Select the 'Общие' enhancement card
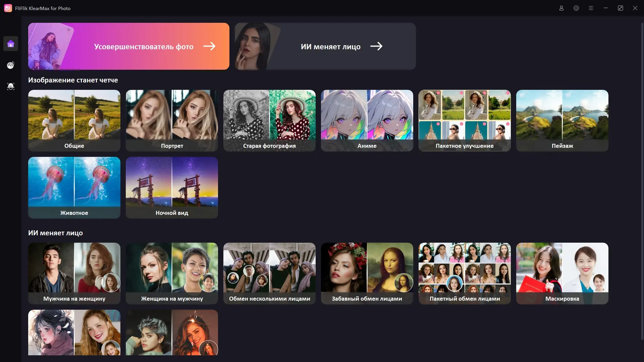 click(x=74, y=120)
